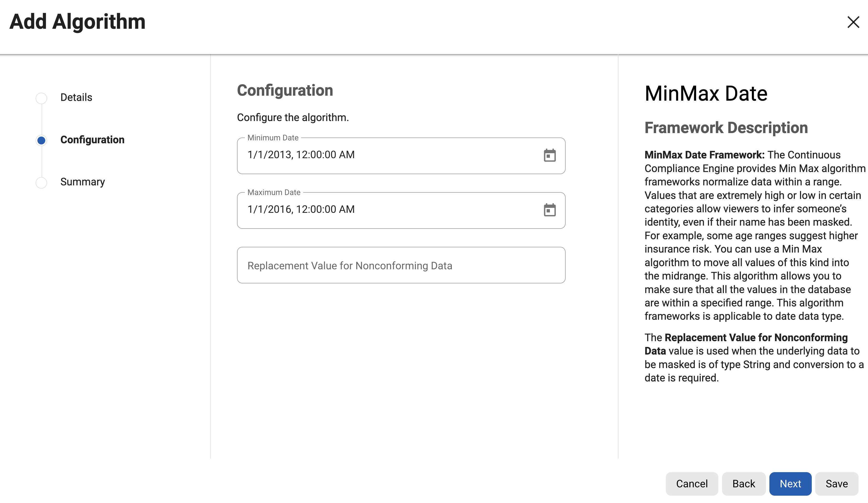Viewport: 868px width, 503px height.
Task: Click the Framework Description heading
Action: (726, 128)
